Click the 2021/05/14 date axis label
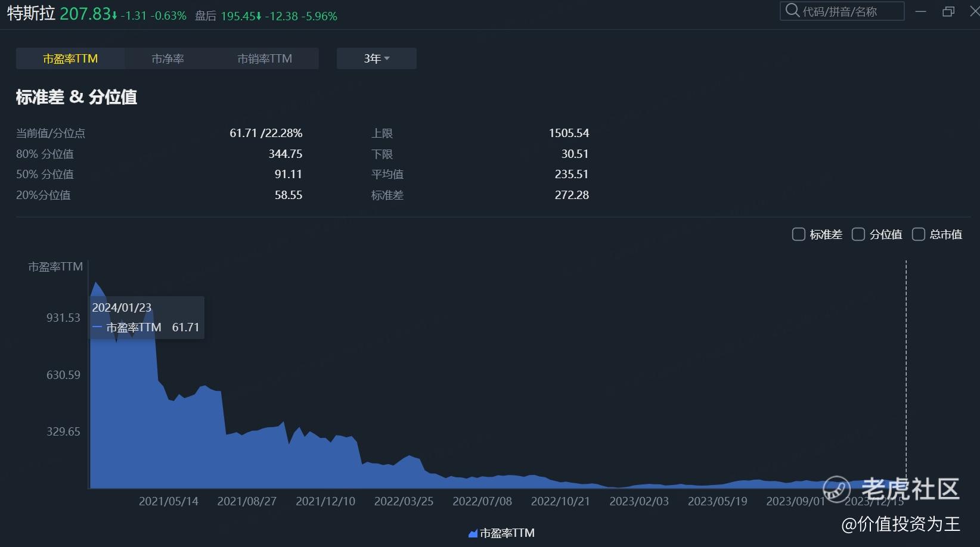 click(x=169, y=501)
